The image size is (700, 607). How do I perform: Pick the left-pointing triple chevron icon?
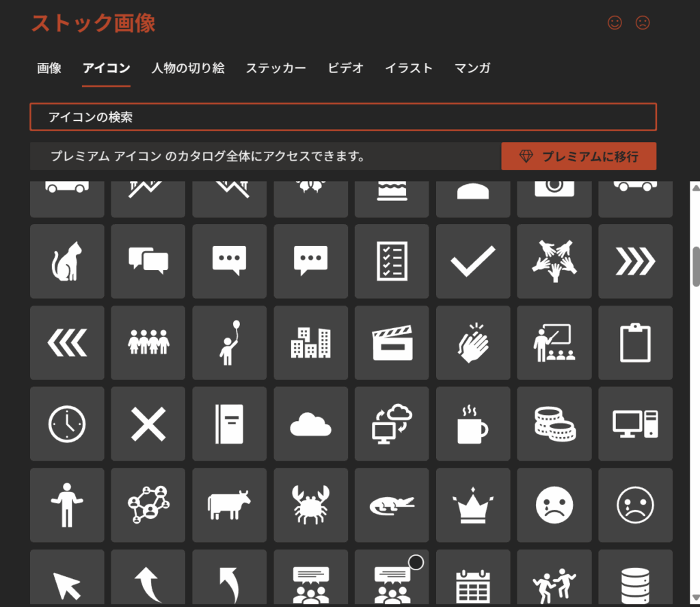point(67,342)
